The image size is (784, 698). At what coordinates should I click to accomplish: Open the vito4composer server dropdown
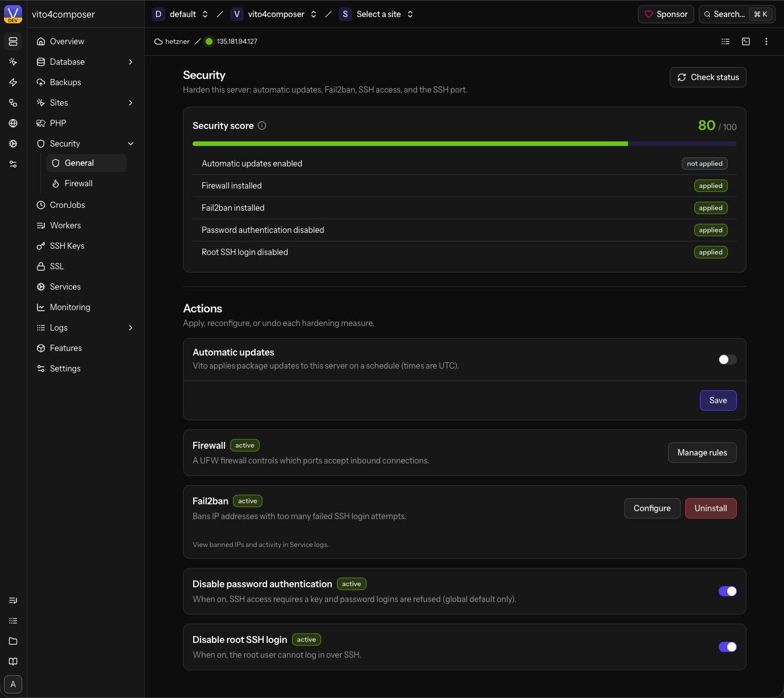coord(274,14)
